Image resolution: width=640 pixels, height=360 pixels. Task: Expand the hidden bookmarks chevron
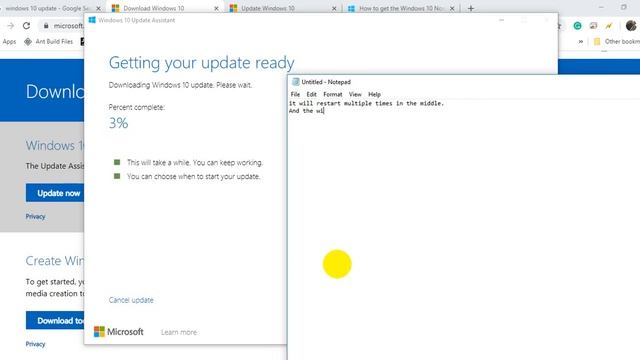(x=580, y=42)
